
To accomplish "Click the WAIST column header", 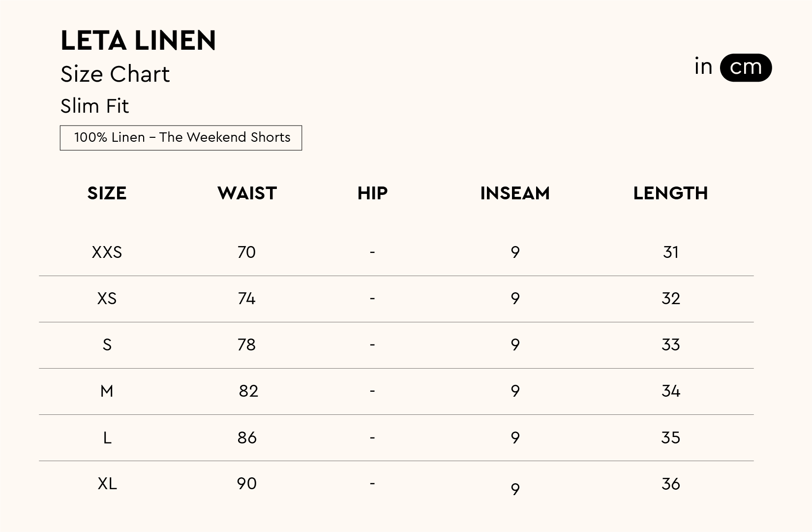I will 247,193.
